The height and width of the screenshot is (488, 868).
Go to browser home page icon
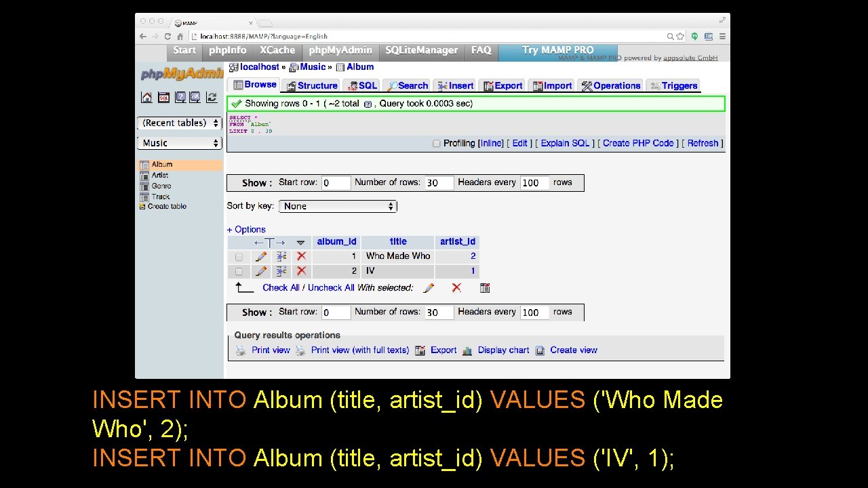point(180,37)
